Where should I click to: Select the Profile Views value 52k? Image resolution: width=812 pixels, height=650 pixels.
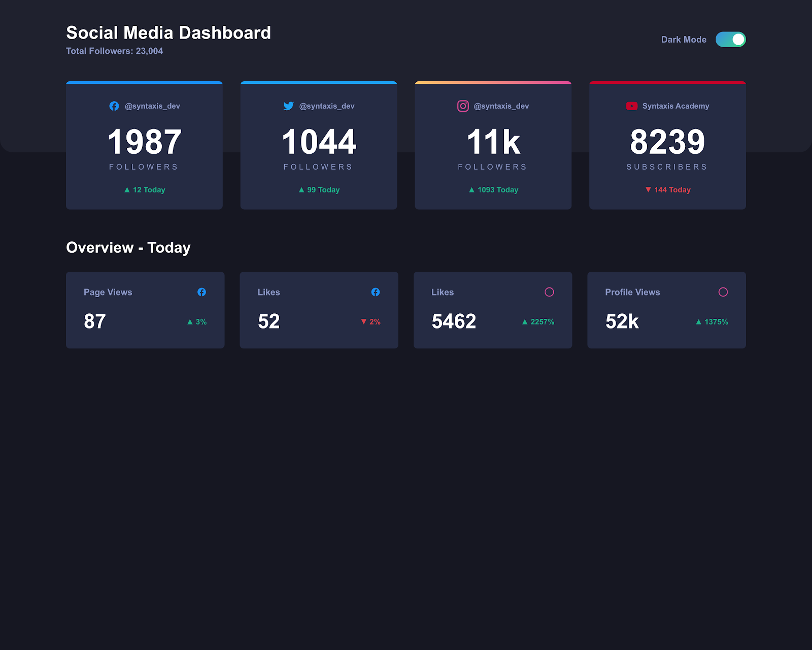622,321
